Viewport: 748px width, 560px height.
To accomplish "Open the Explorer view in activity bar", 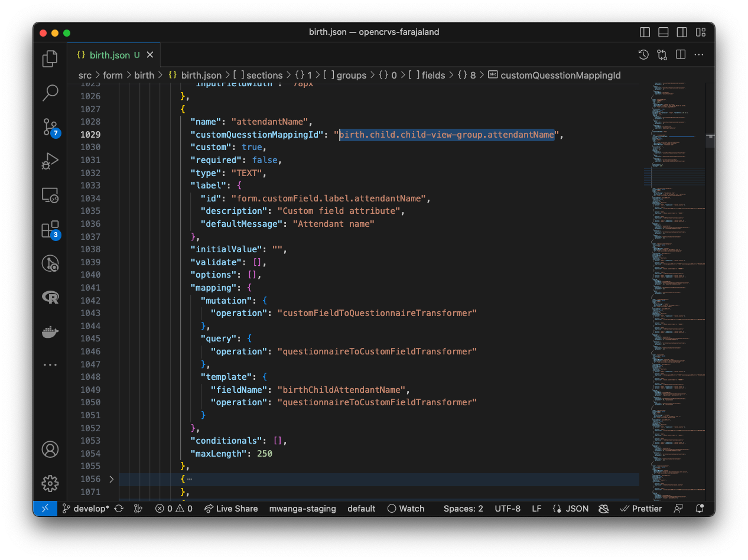I will [x=50, y=58].
